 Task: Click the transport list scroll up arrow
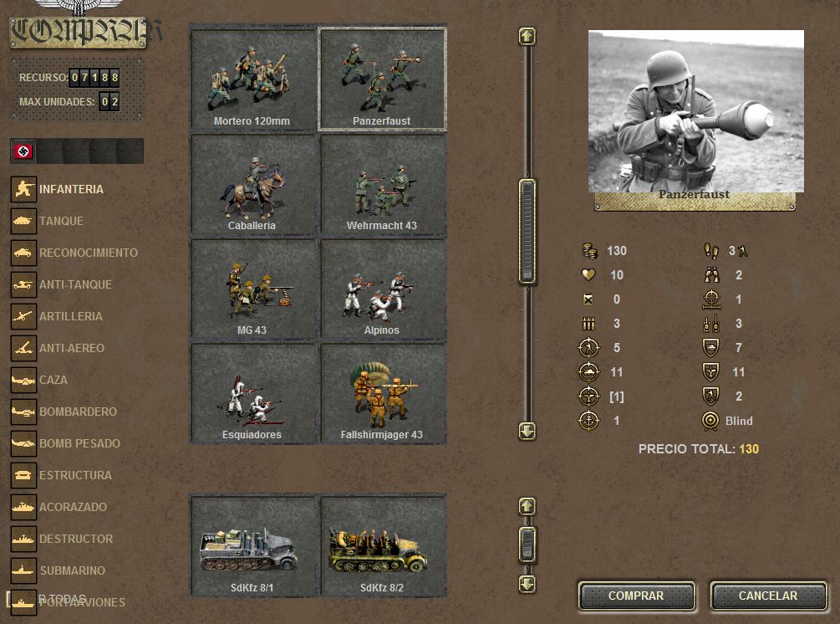(x=527, y=506)
